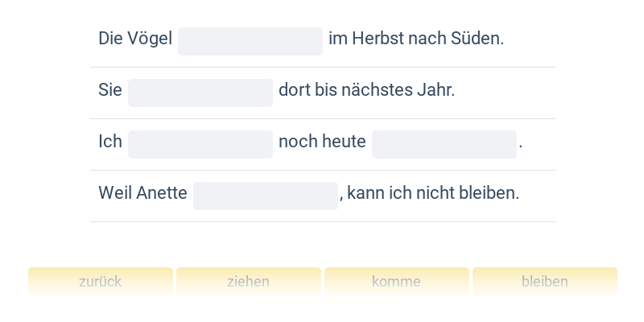
Task: Click the blank after 'Die Vögel'
Action: pos(250,41)
